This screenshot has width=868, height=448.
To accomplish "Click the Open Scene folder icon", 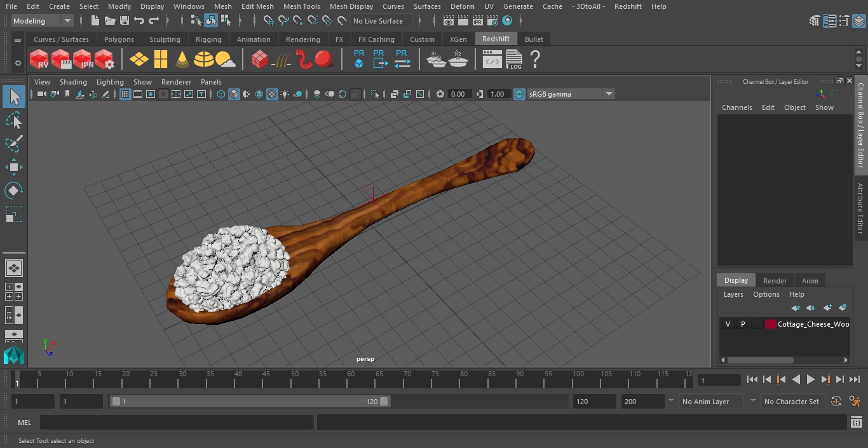I will tap(109, 21).
